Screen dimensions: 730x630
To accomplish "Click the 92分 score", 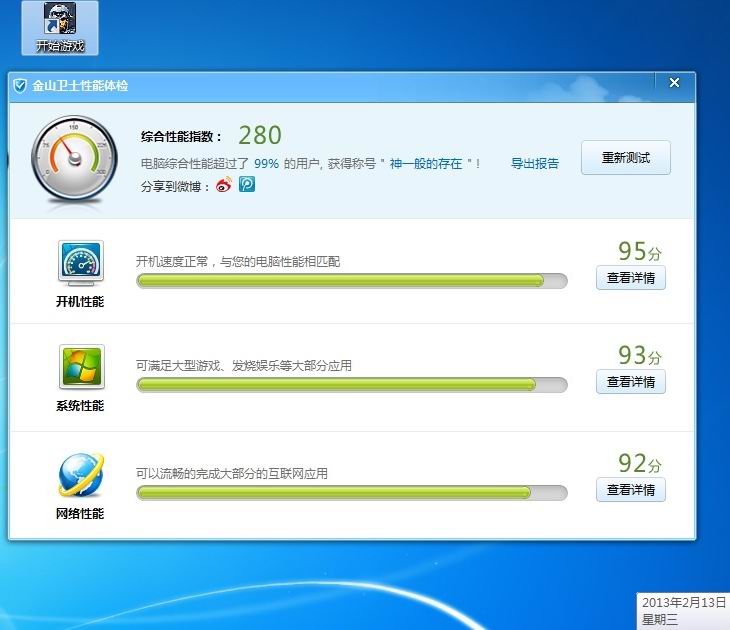I will click(640, 463).
